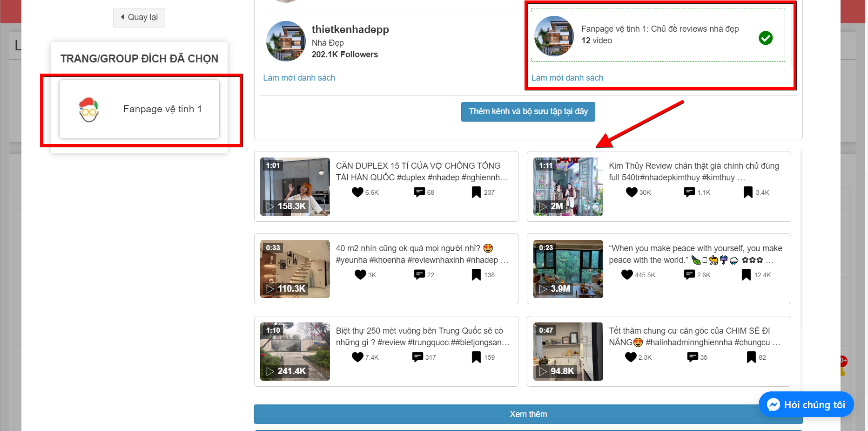Viewport: 868px width, 431px height.
Task: Click Làm mới danh sách under Fanpage collection
Action: (567, 78)
